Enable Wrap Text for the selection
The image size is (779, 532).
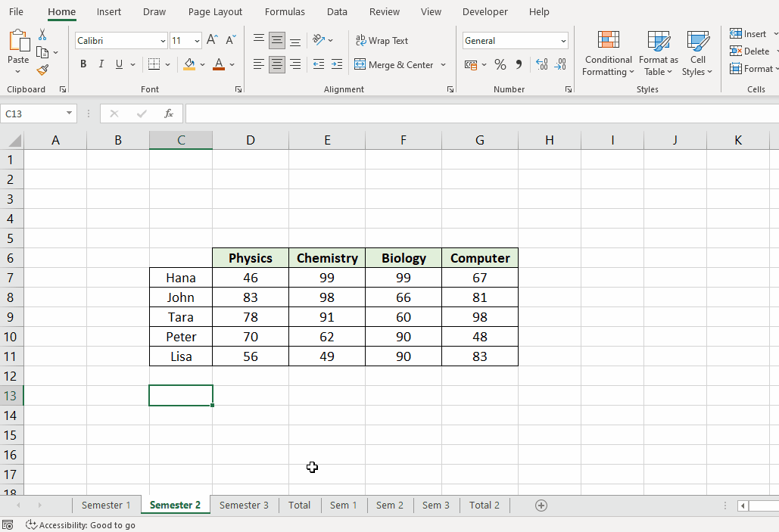[x=382, y=40]
